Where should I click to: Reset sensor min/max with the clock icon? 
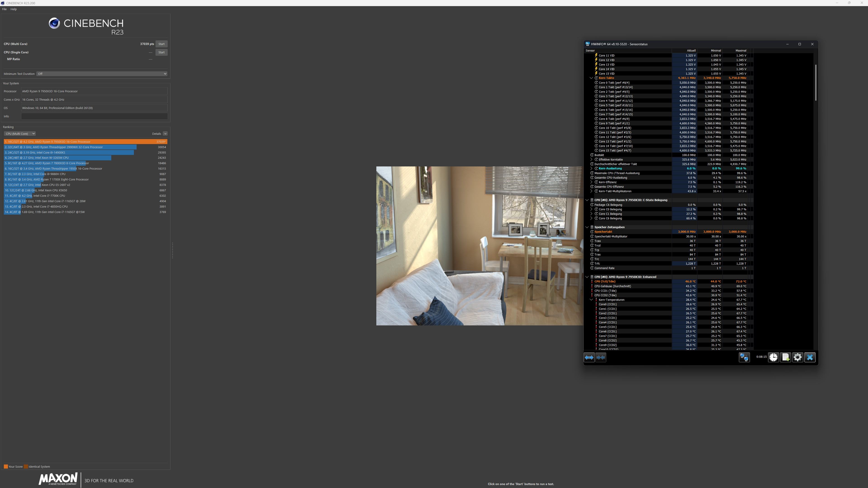pos(773,358)
